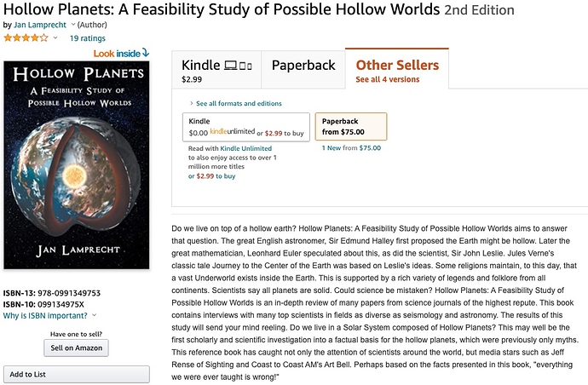Click the kindleunlimited logo
The width and height of the screenshot is (588, 385).
click(233, 133)
